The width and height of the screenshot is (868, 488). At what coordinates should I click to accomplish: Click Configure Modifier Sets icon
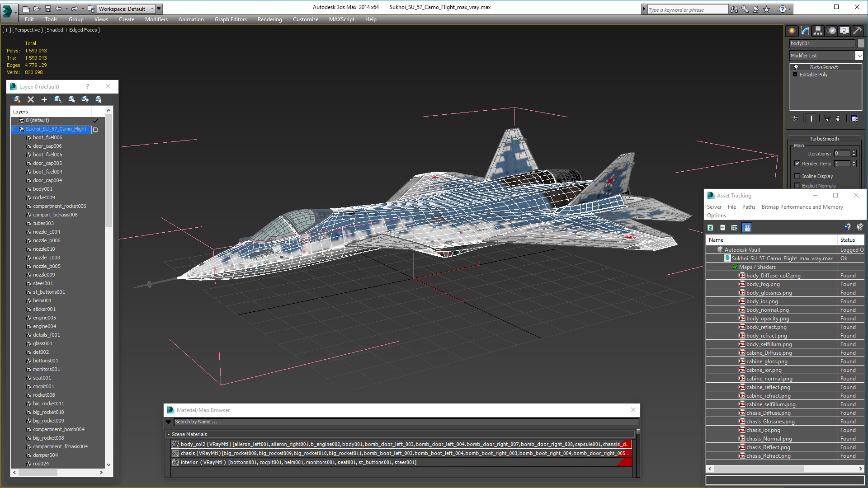pyautogui.click(x=854, y=118)
